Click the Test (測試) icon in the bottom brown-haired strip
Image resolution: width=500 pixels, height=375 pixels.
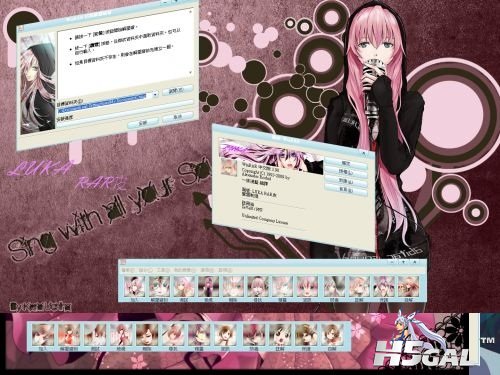pyautogui.click(x=95, y=335)
